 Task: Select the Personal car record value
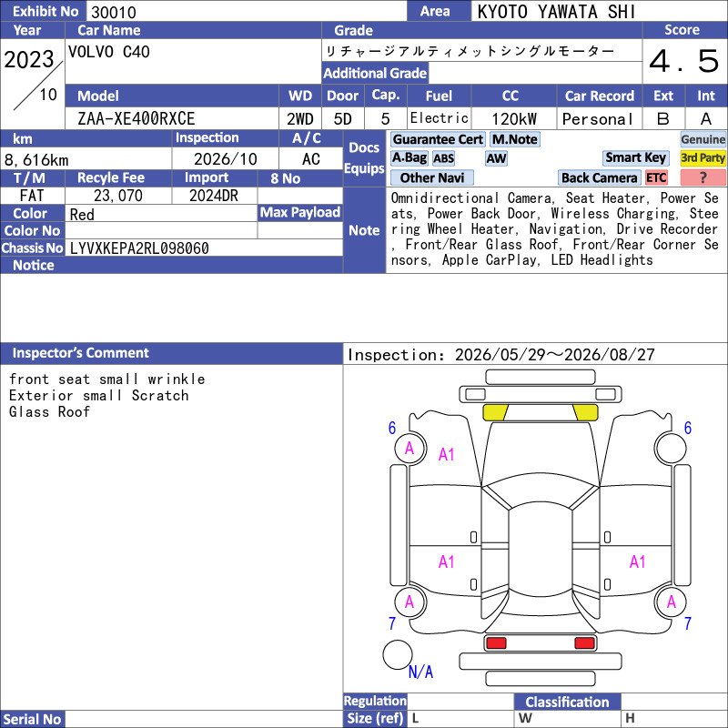click(x=598, y=119)
